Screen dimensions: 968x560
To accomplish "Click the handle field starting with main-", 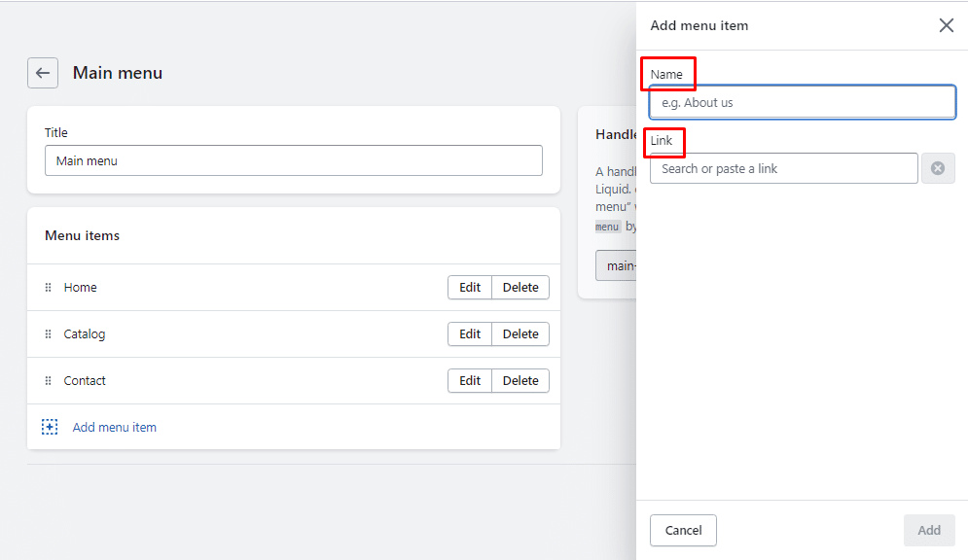I will pyautogui.click(x=616, y=265).
